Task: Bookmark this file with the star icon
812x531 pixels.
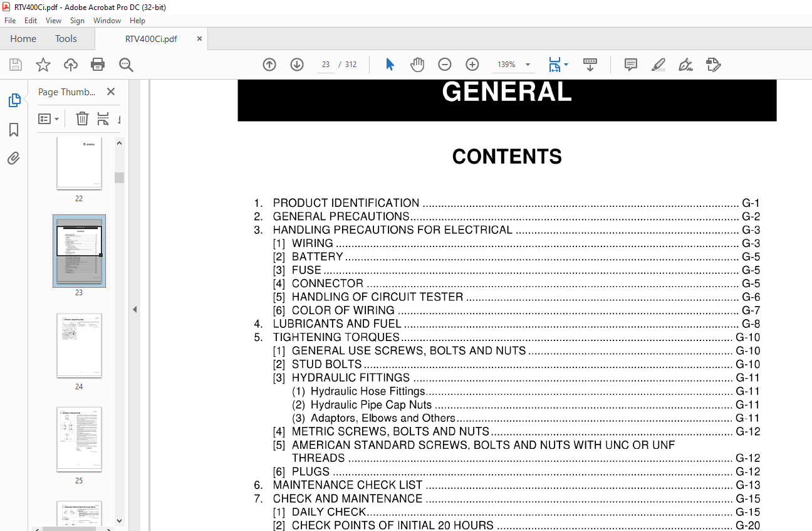Action: tap(43, 65)
